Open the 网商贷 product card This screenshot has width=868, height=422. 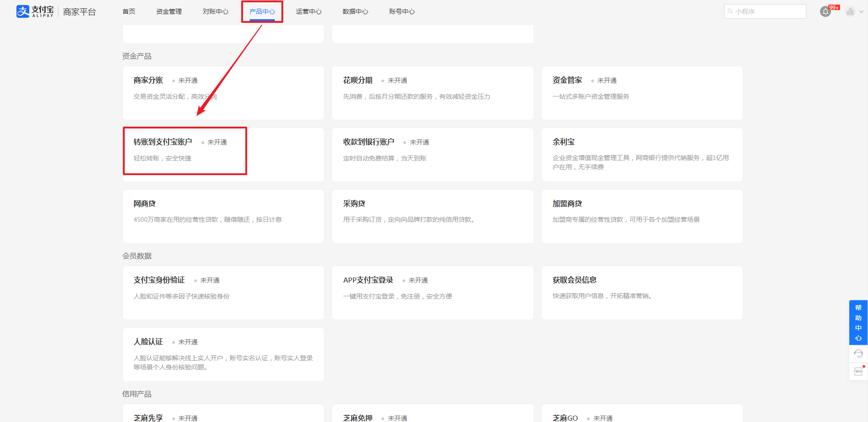[223, 217]
